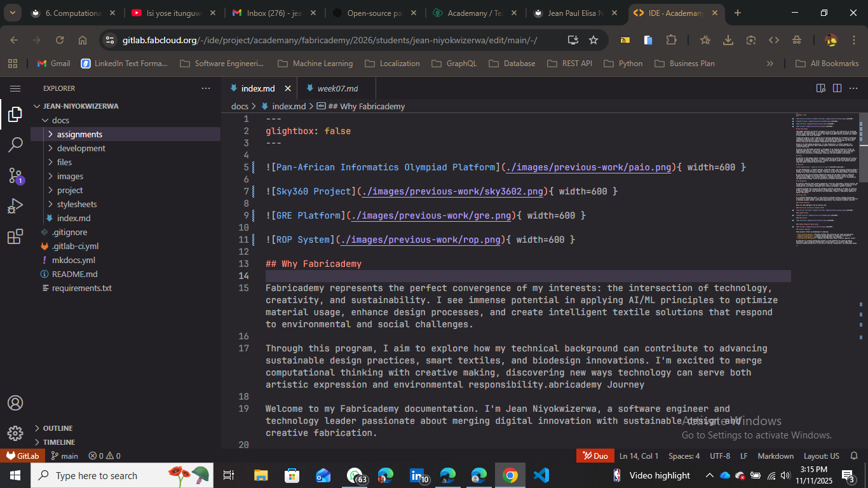Open mkdocs.yml in the explorer
Screen dimensions: 868x488
click(x=73, y=260)
